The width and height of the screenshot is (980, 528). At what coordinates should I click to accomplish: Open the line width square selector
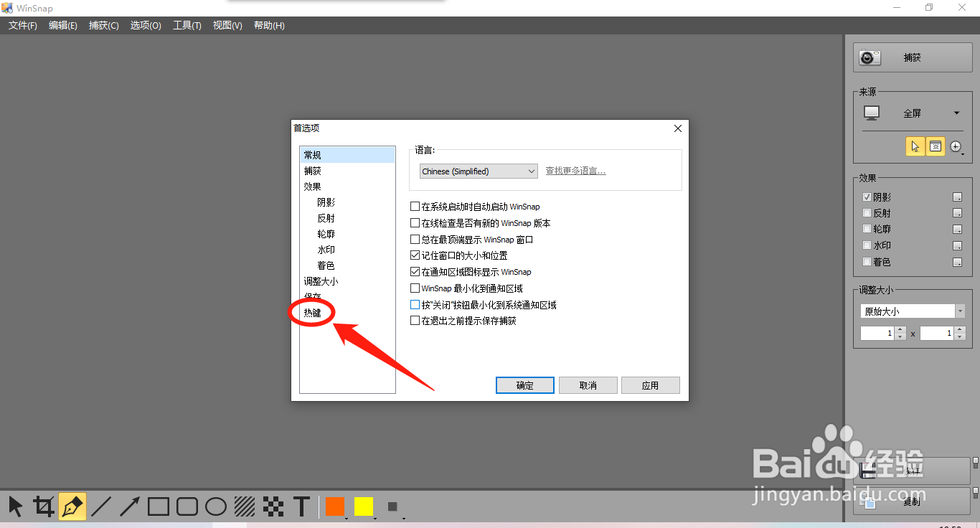(392, 506)
